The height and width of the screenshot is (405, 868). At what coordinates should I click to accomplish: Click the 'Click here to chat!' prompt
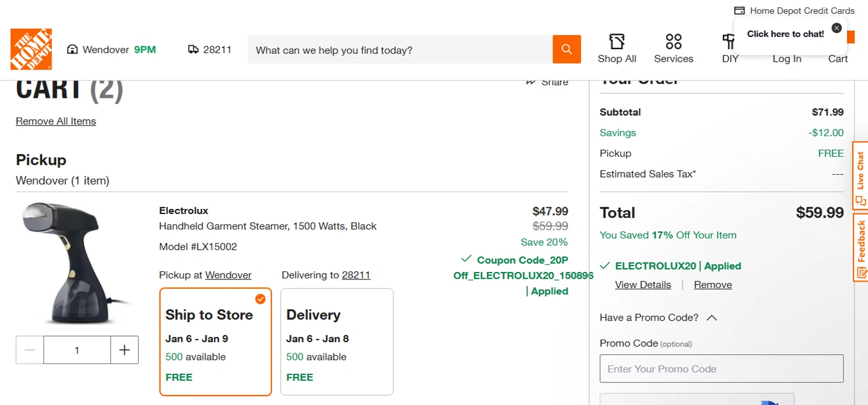785,34
